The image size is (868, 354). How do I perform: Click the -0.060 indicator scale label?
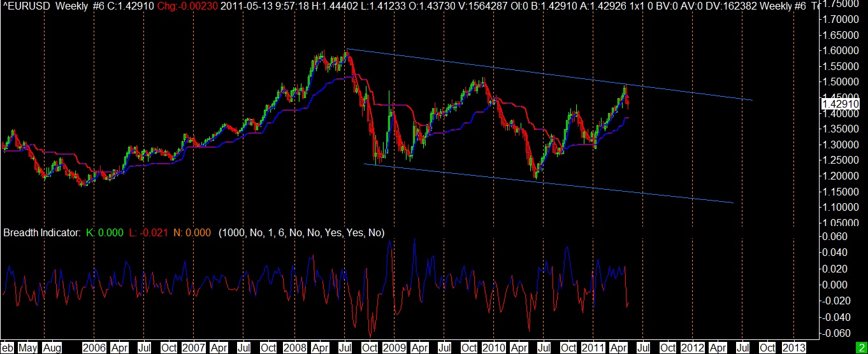[835, 333]
